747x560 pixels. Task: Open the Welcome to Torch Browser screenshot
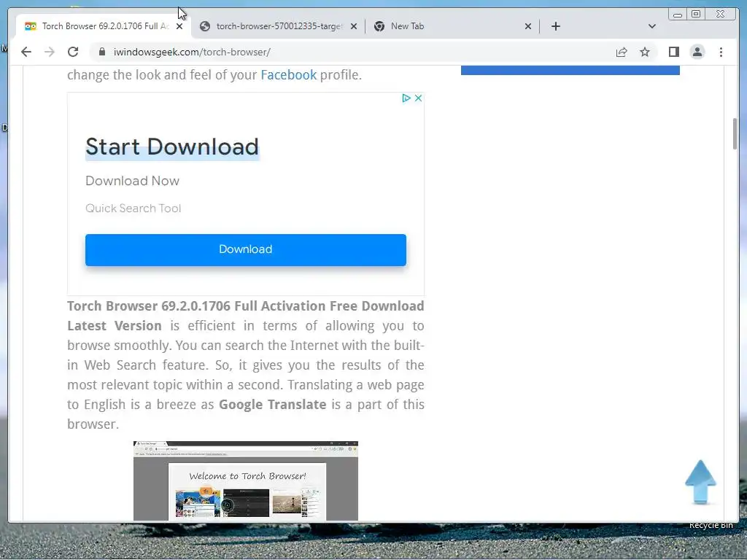click(x=245, y=481)
